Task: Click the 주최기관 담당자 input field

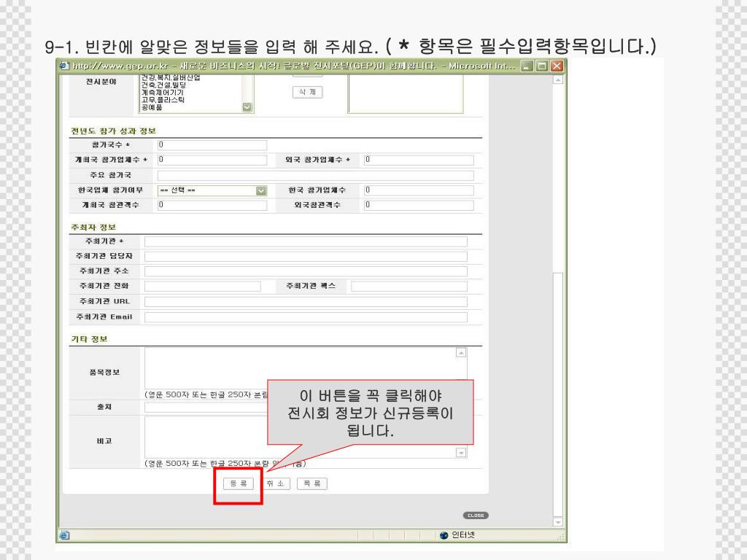Action: (x=306, y=257)
